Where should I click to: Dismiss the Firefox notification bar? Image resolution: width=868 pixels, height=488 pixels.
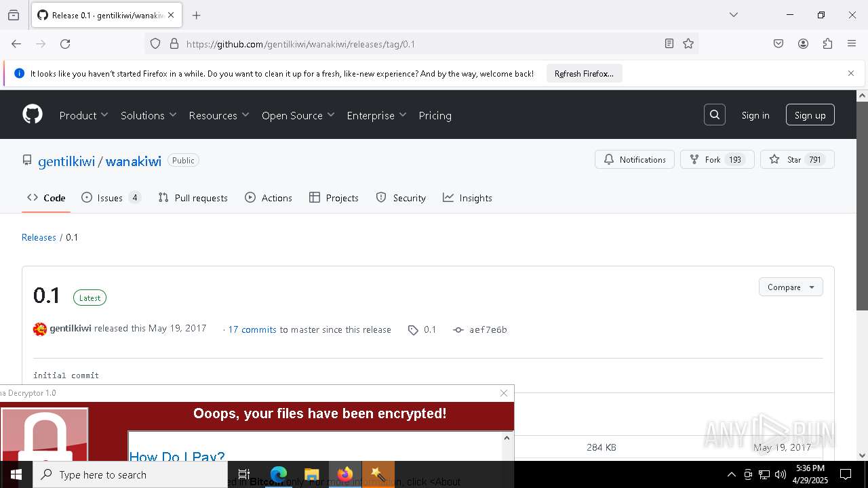coord(851,73)
